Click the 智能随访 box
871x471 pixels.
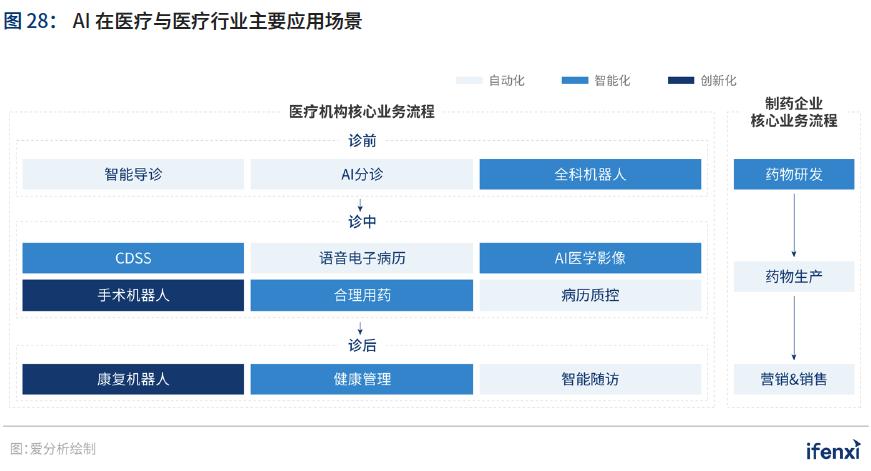click(590, 379)
